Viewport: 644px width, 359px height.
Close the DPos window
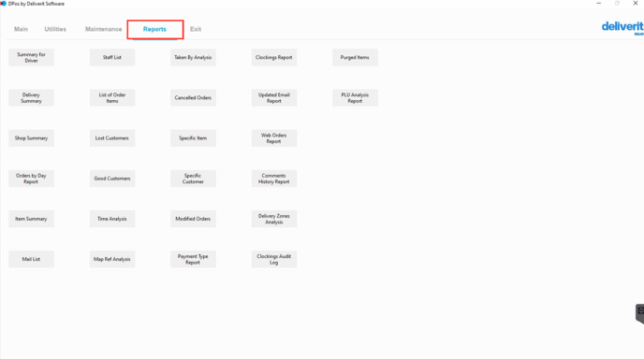(x=636, y=4)
